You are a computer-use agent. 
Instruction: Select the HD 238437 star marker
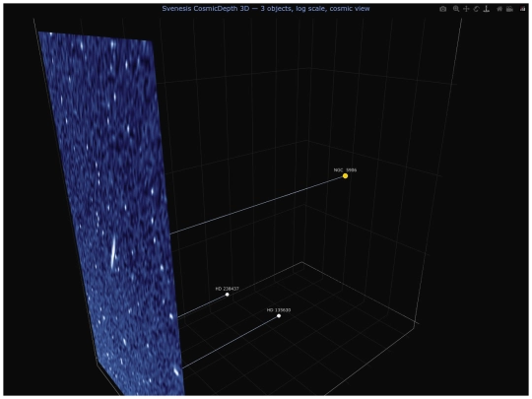[x=227, y=295]
